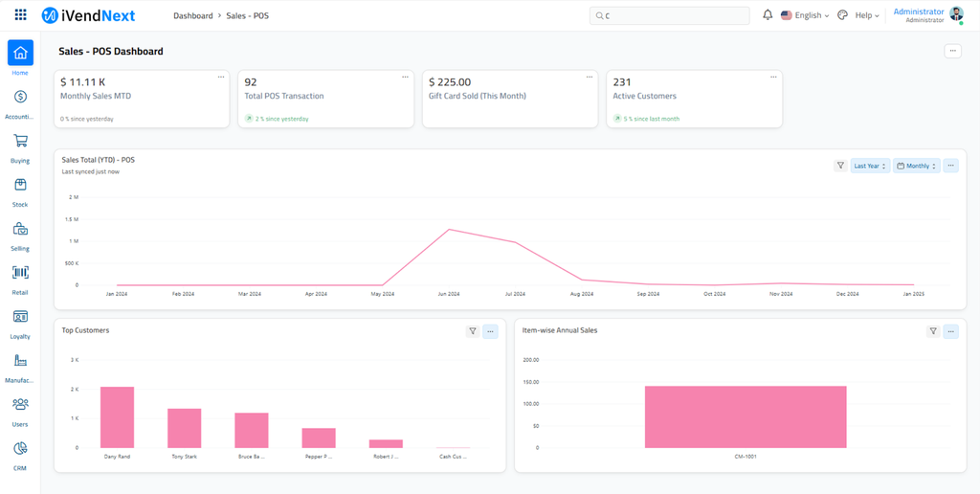Open the app grid launcher icon
The width and height of the screenshot is (980, 494).
20,15
